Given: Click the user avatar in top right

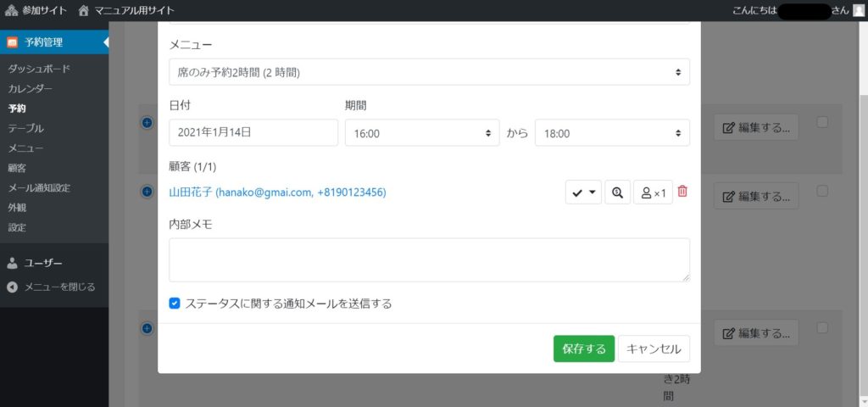Looking at the screenshot, I should tap(859, 10).
